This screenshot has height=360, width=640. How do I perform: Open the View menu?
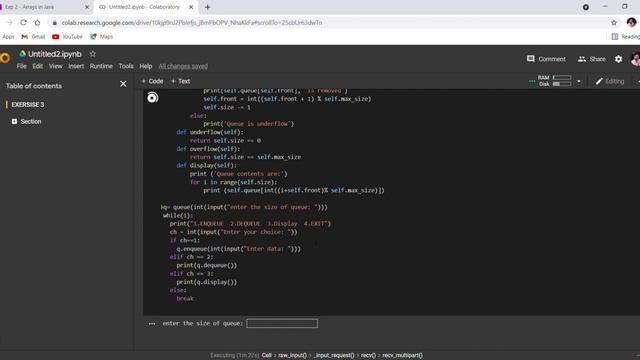pyautogui.click(x=56, y=66)
